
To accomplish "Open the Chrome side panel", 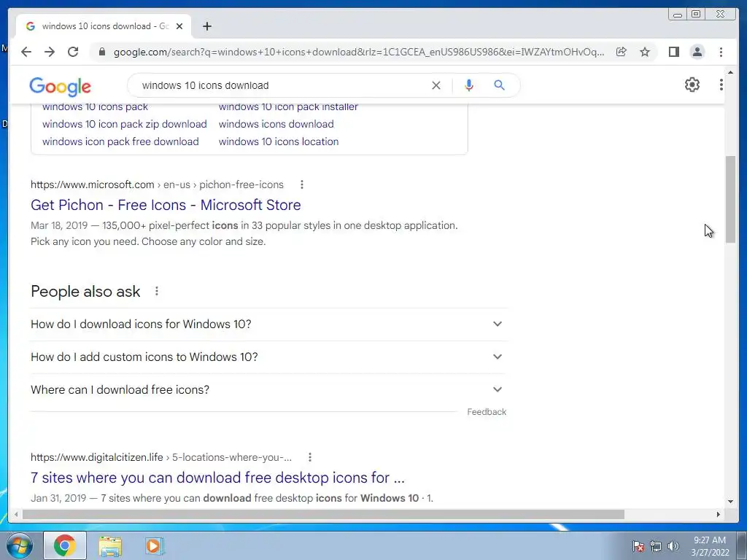I will pos(673,52).
